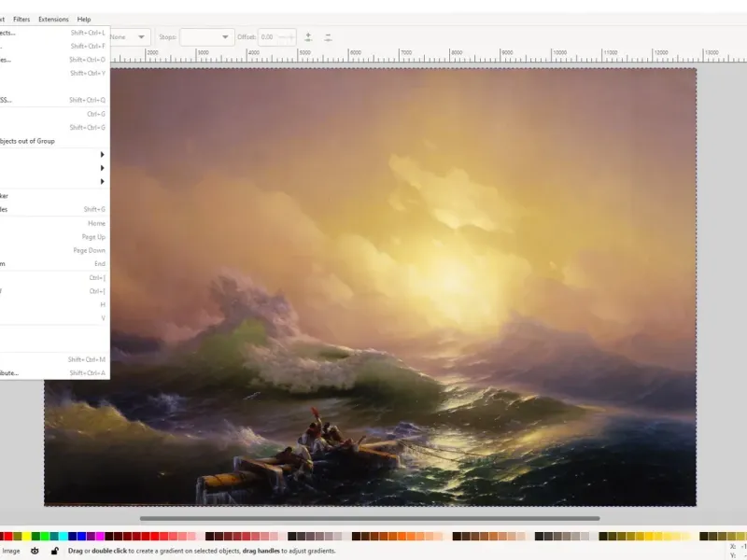747x560 pixels.
Task: Decrease the Offset with the minus button
Action: click(x=283, y=37)
